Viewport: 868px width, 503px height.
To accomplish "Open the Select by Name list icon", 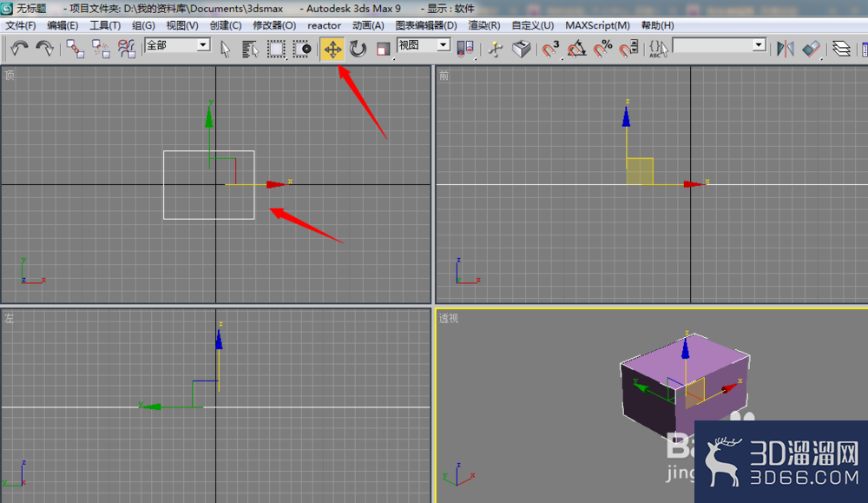I will (250, 49).
